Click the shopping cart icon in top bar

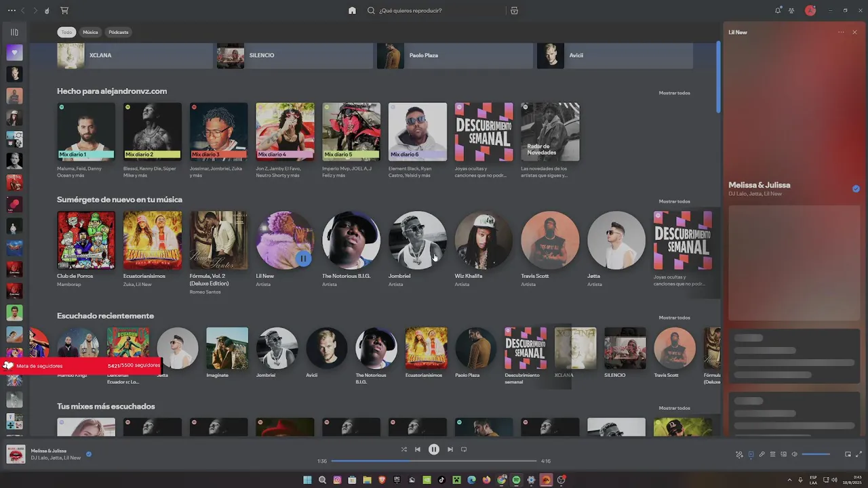point(64,10)
